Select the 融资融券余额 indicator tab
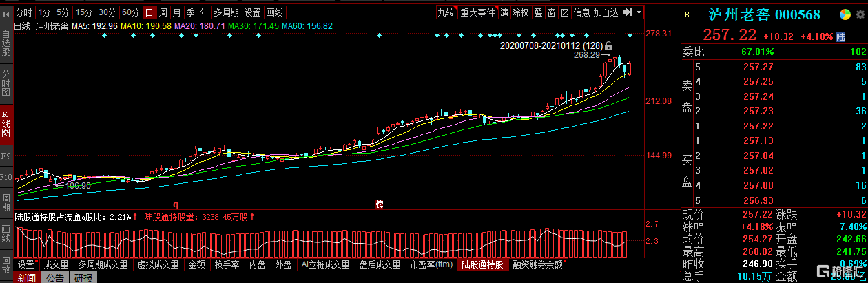The width and height of the screenshot is (868, 283). 538,264
